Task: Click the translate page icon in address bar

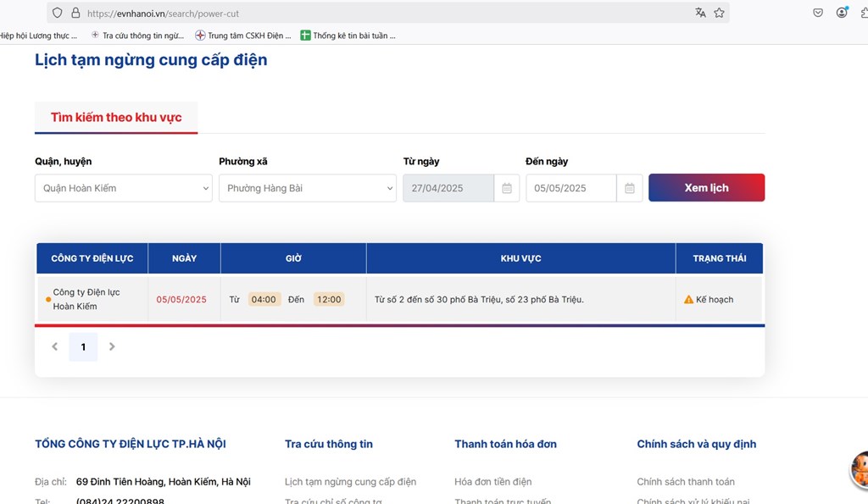Action: click(x=700, y=13)
